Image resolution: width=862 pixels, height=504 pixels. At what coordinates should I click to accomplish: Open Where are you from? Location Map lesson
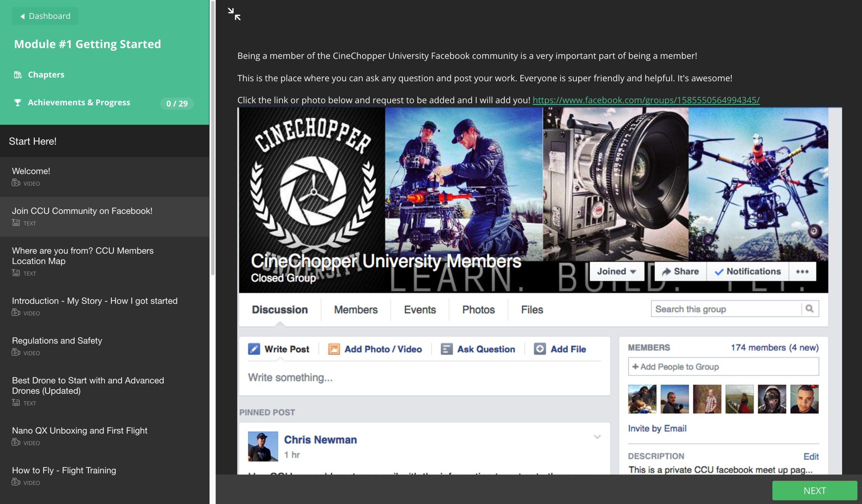104,261
